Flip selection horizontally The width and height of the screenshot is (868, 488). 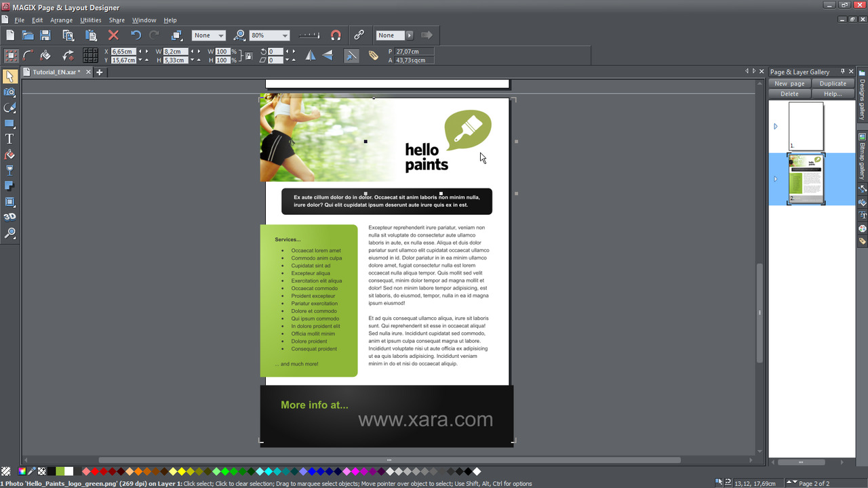click(x=311, y=56)
